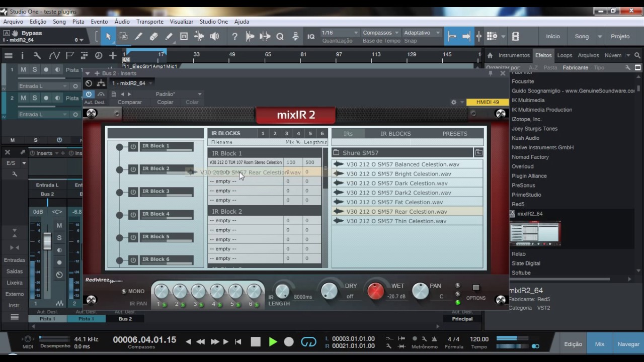Select the Mute tool
This screenshot has height=362, width=644.
184,36
